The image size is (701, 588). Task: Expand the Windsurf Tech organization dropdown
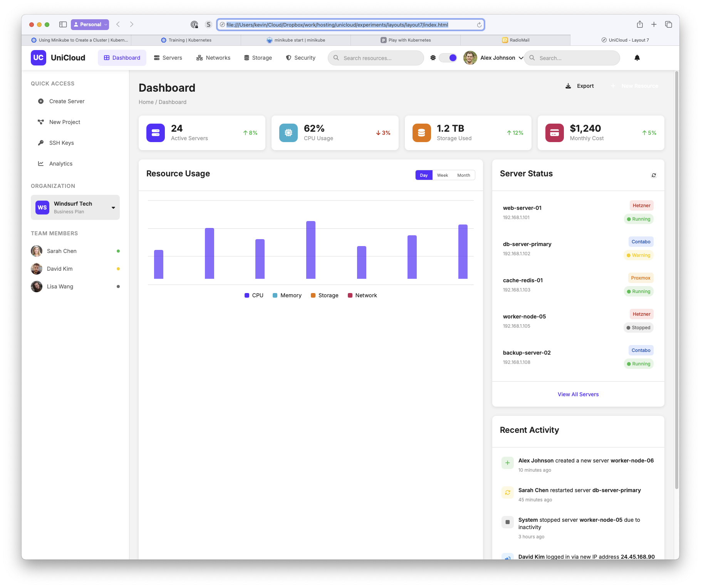pos(113,208)
